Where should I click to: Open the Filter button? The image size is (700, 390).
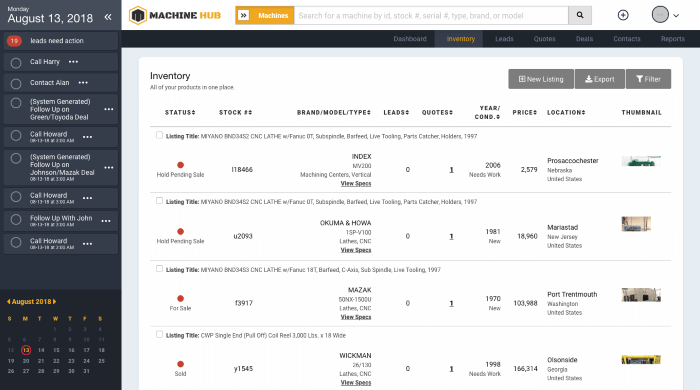[648, 79]
